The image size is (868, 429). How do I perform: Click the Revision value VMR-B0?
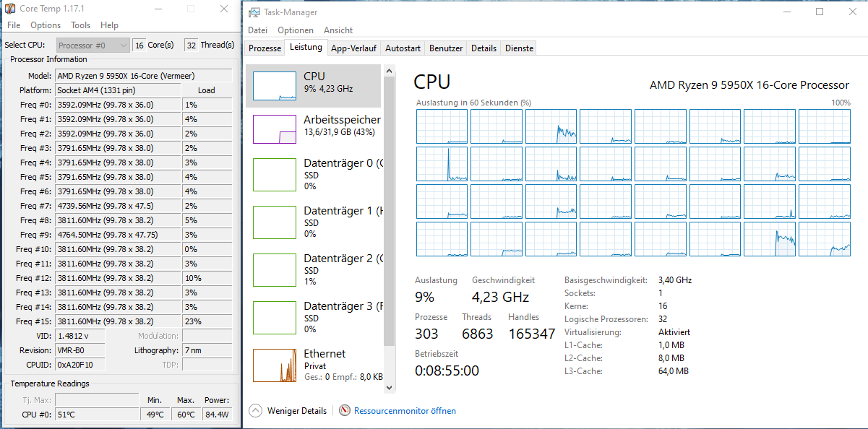80,350
